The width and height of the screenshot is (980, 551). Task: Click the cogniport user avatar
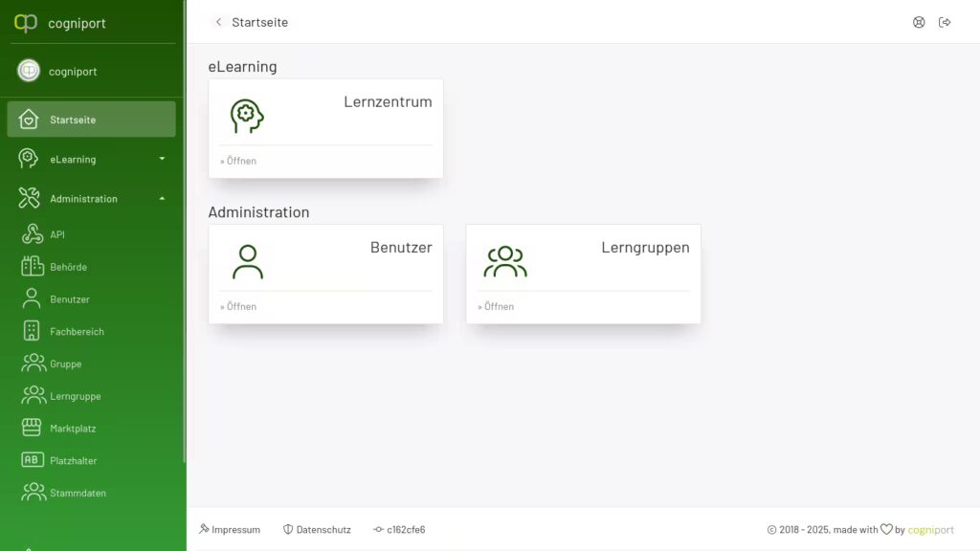tap(29, 71)
